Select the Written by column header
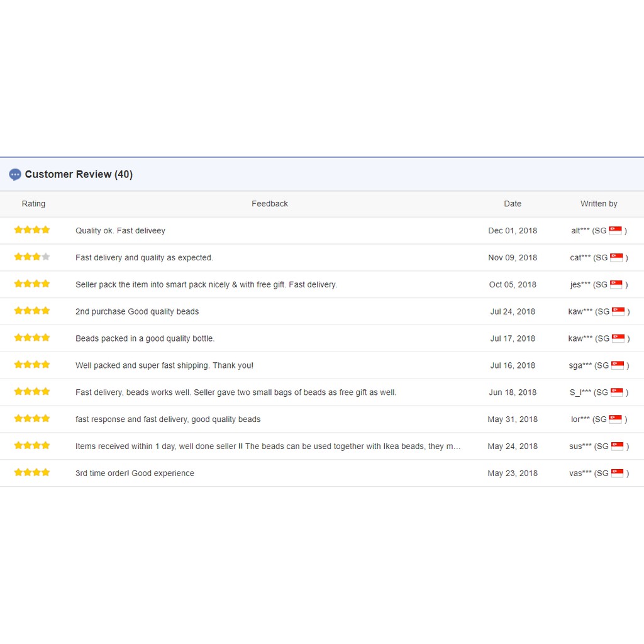Image resolution: width=644 pixels, height=644 pixels. click(599, 204)
